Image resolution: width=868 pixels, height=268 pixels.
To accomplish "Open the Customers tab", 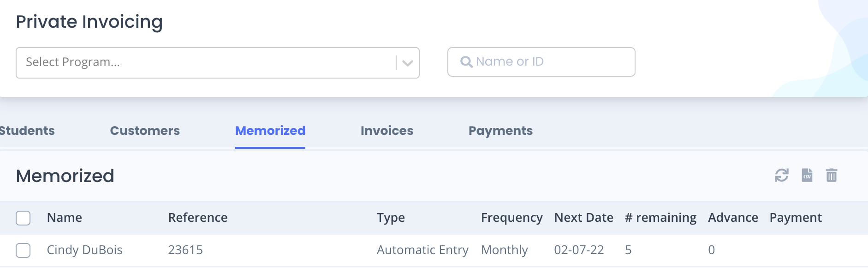I will pos(145,131).
